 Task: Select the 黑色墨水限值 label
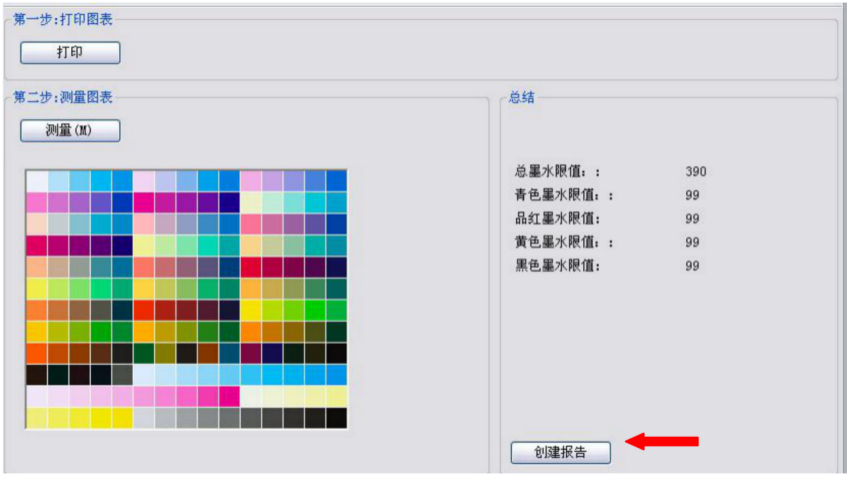(557, 266)
